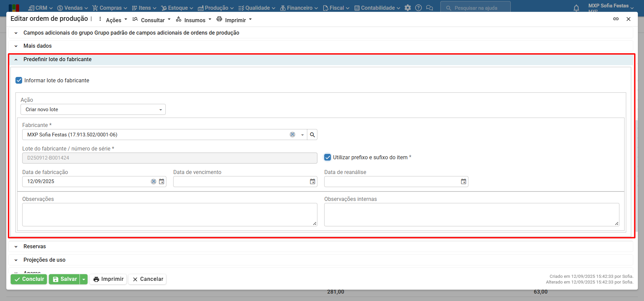Open the Estoque menu
The height and width of the screenshot is (301, 644).
pyautogui.click(x=177, y=8)
